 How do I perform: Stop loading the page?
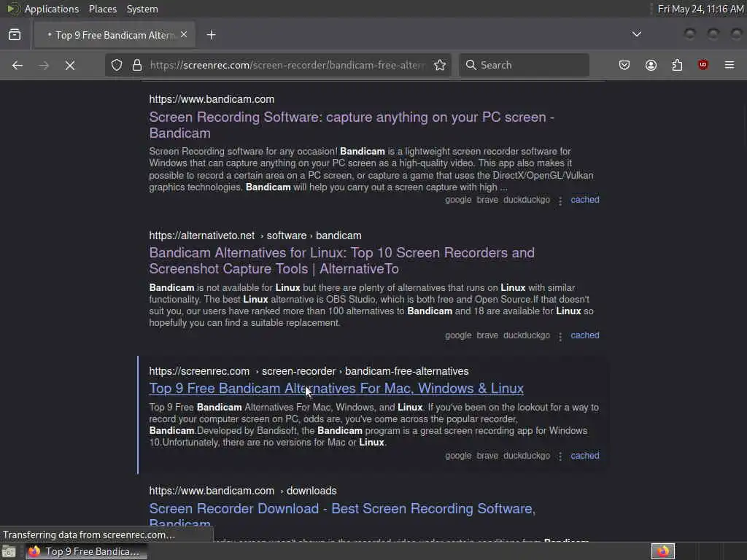coord(70,65)
